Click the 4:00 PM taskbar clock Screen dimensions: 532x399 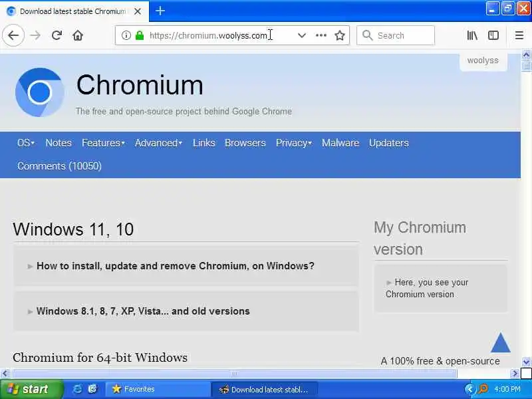[x=507, y=389]
